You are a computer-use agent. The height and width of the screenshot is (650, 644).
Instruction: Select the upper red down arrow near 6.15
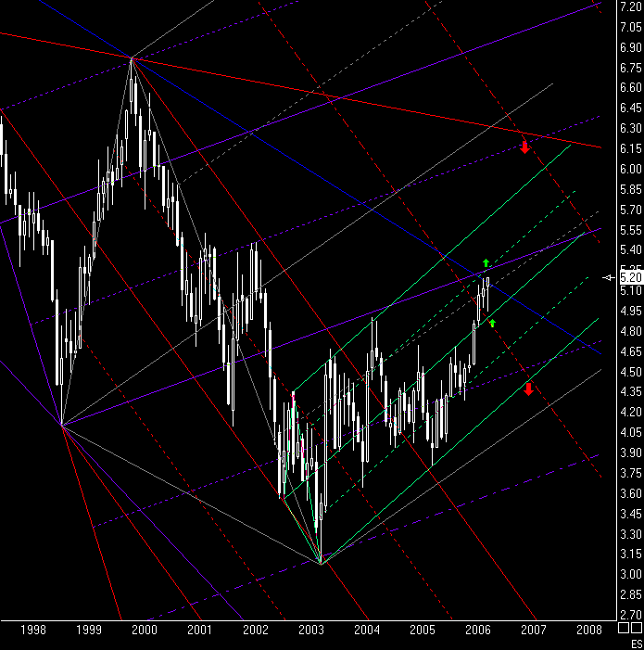pos(524,147)
